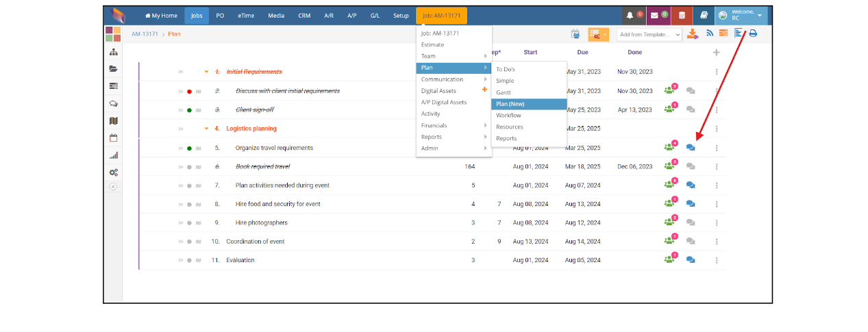This screenshot has height=332, width=868.
Task: Click the plus icon in table header
Action: tap(717, 52)
